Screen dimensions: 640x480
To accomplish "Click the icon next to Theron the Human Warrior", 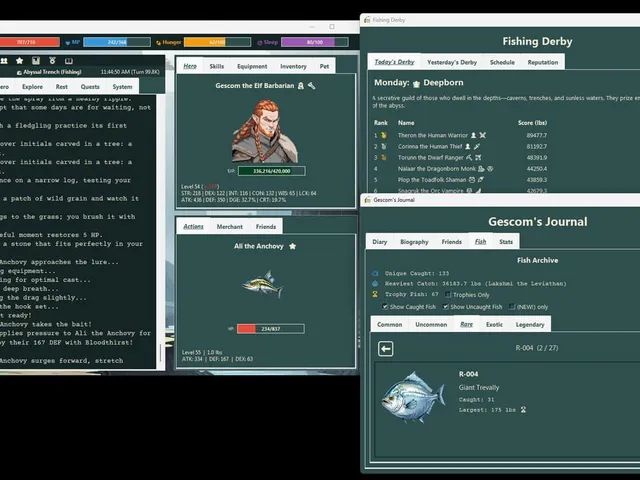I will pos(473,135).
